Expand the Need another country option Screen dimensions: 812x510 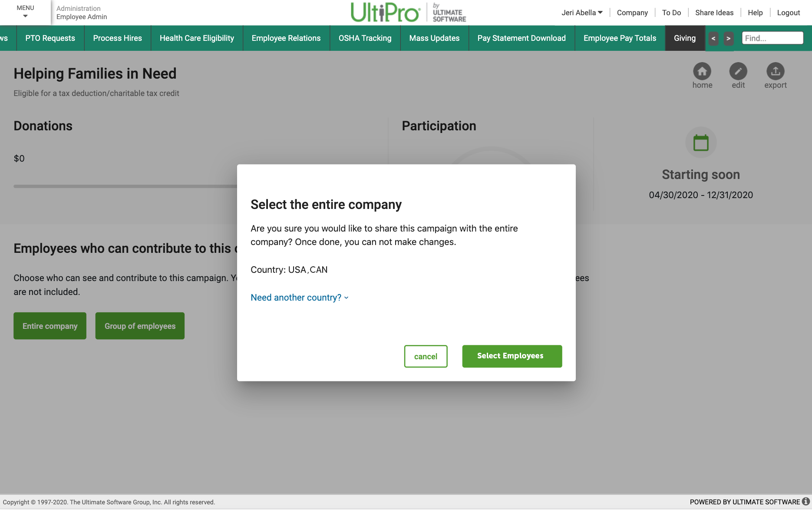(x=299, y=297)
